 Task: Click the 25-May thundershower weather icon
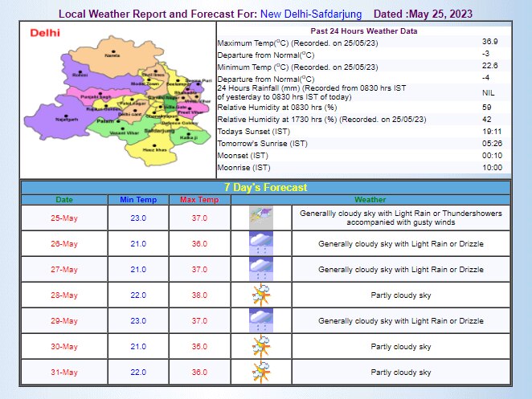[x=260, y=217]
